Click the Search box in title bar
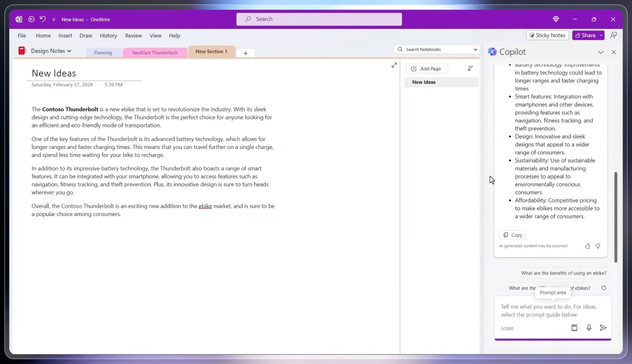This screenshot has width=632, height=364. [x=319, y=19]
